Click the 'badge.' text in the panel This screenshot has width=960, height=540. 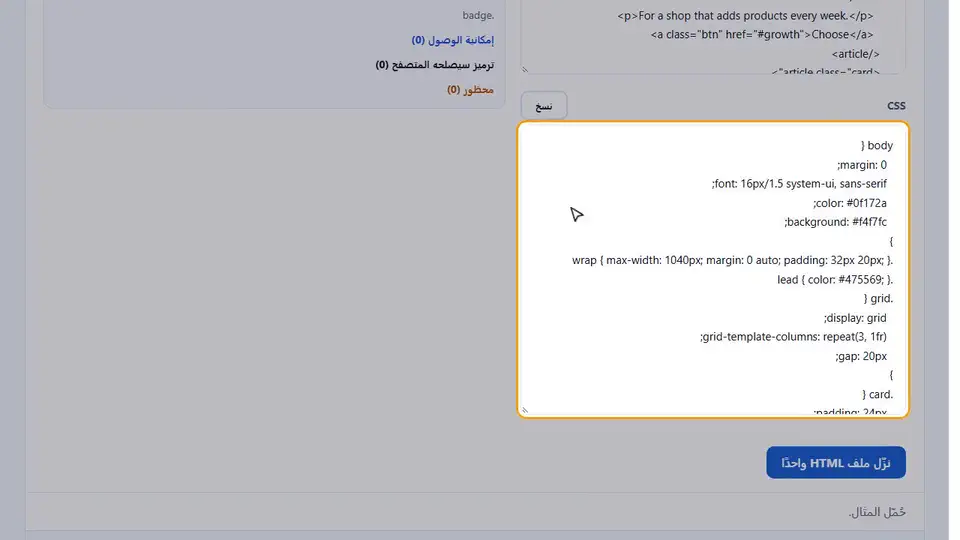pyautogui.click(x=478, y=15)
